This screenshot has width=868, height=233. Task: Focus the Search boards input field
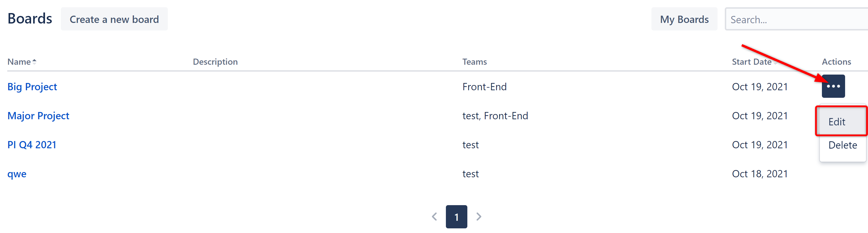coord(795,19)
